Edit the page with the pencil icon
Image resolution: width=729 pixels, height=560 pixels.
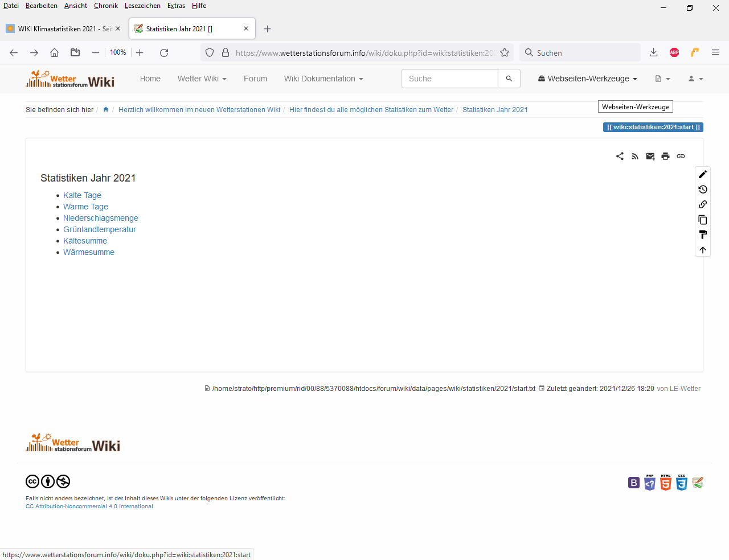pyautogui.click(x=703, y=174)
